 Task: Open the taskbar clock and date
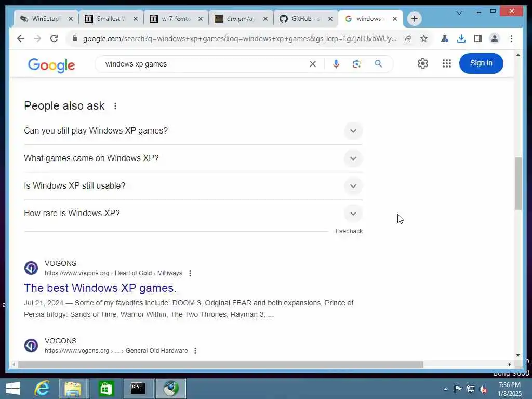[510, 390]
